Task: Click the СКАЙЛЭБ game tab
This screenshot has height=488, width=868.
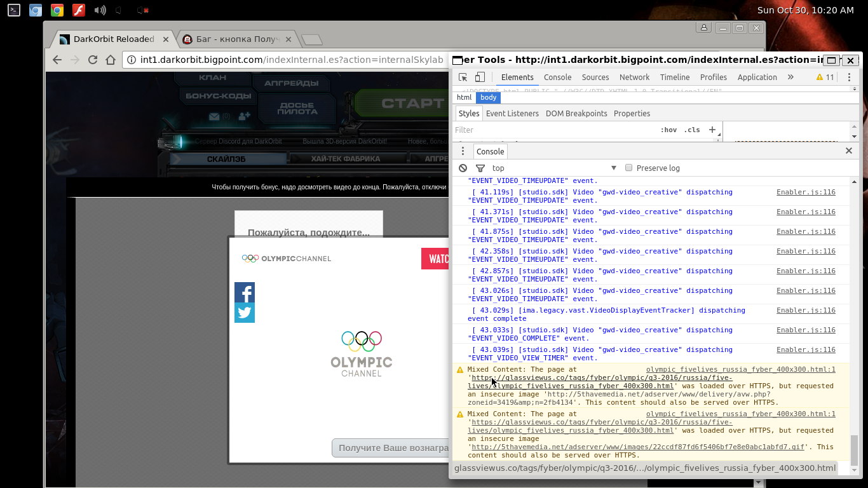Action: [x=226, y=159]
